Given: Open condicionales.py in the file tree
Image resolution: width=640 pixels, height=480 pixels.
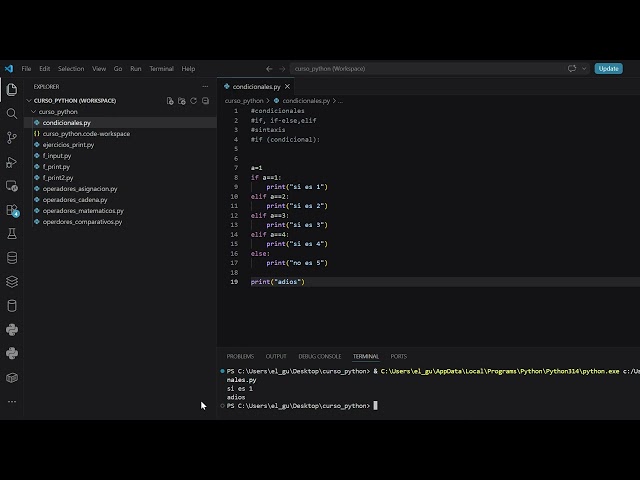Looking at the screenshot, I should click(120, 123).
